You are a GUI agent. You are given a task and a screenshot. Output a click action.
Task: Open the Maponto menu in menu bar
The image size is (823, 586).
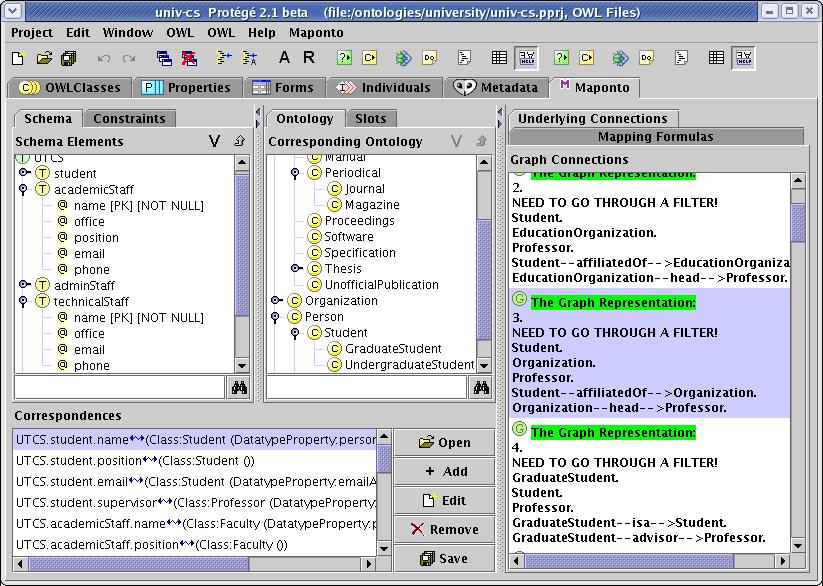[x=316, y=33]
